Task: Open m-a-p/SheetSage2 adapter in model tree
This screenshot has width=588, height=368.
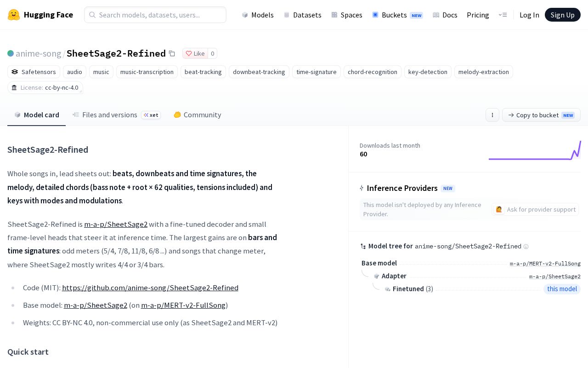Action: click(555, 276)
